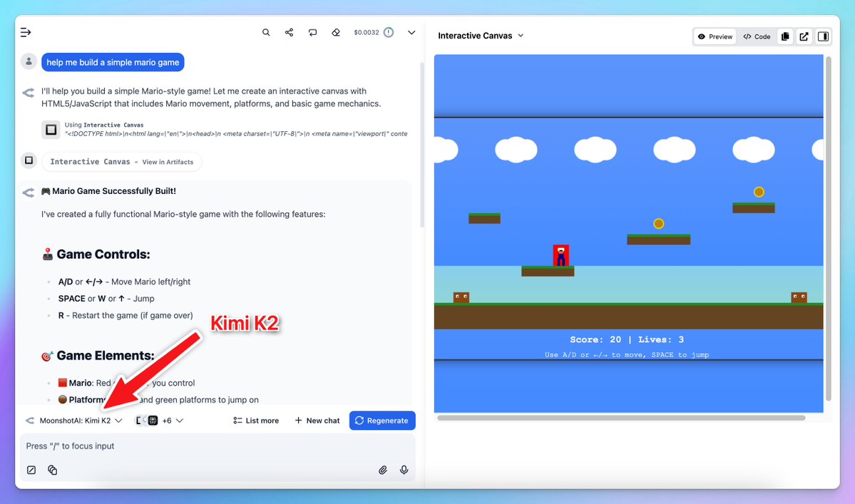
Task: Click user message 'help me build a simple mario game'
Action: click(x=113, y=62)
